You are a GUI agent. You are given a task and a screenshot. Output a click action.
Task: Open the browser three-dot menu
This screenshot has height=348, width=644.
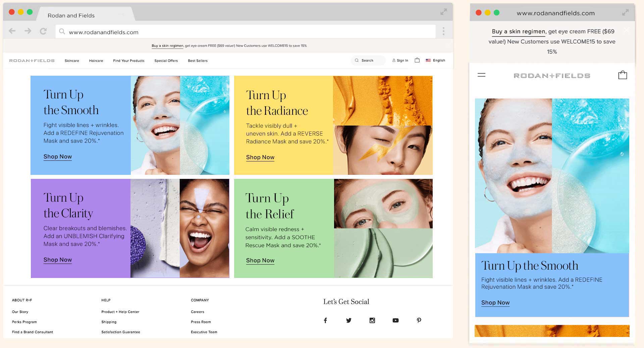pyautogui.click(x=443, y=31)
